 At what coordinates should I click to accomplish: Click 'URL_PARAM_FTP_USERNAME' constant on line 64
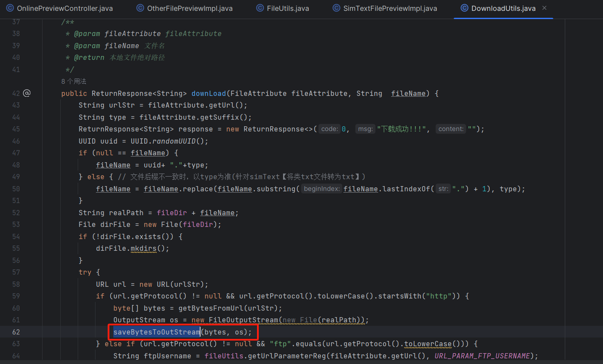(482, 356)
